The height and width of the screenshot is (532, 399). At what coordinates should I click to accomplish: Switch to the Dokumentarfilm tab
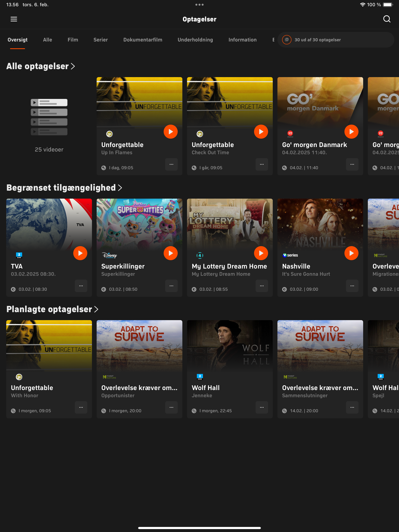pos(143,40)
